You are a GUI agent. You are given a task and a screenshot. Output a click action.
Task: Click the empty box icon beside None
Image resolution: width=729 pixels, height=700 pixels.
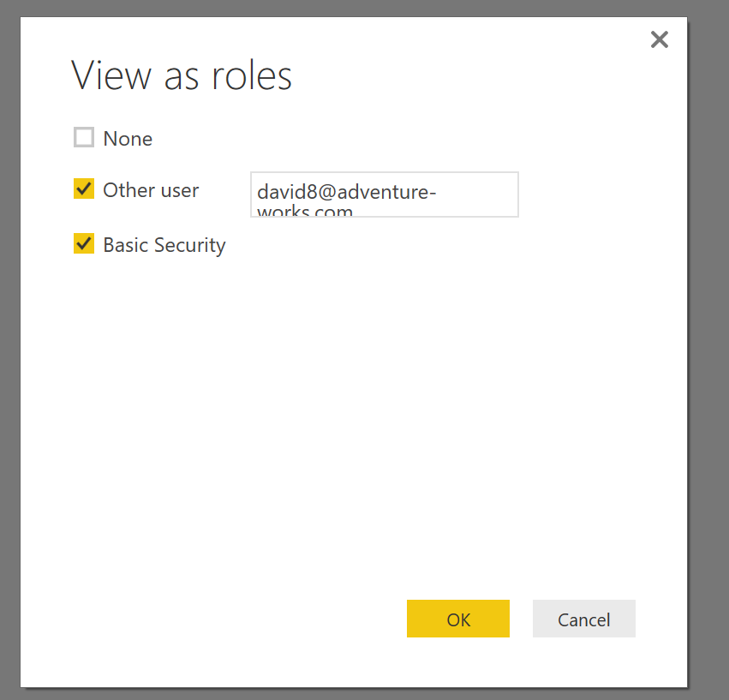pos(83,137)
